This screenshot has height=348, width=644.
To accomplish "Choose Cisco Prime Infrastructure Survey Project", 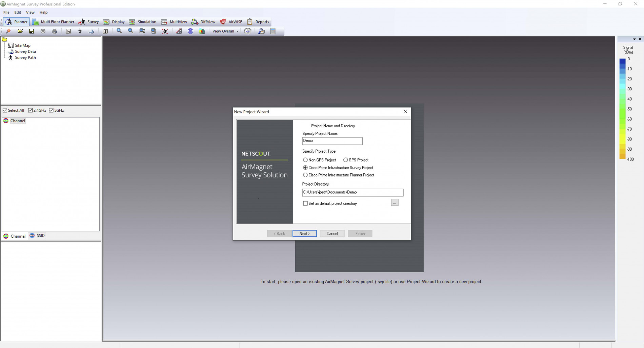I will (x=305, y=168).
